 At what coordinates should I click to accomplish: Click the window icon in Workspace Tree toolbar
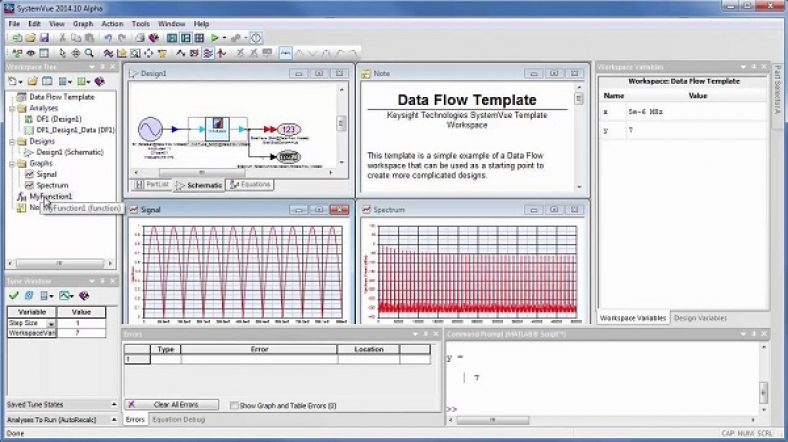coord(47,81)
